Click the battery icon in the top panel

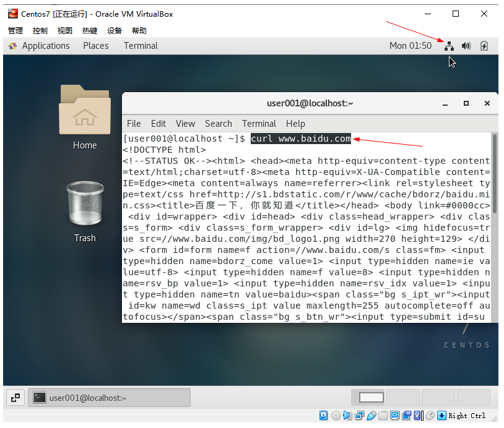(484, 46)
